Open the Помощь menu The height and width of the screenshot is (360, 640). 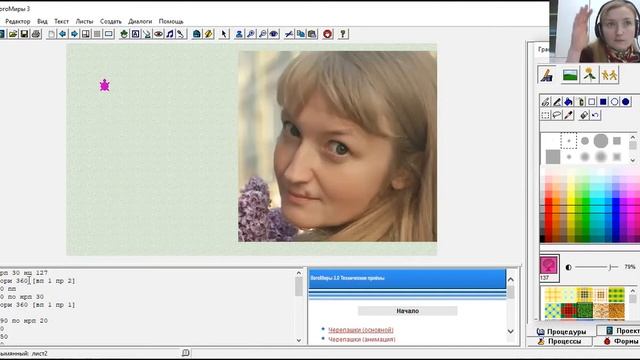click(171, 21)
